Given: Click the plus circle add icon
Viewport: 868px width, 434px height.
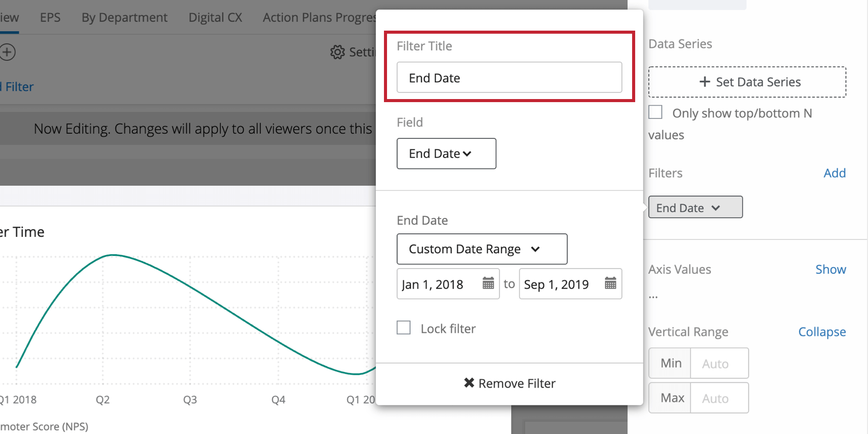Looking at the screenshot, I should pos(7,52).
